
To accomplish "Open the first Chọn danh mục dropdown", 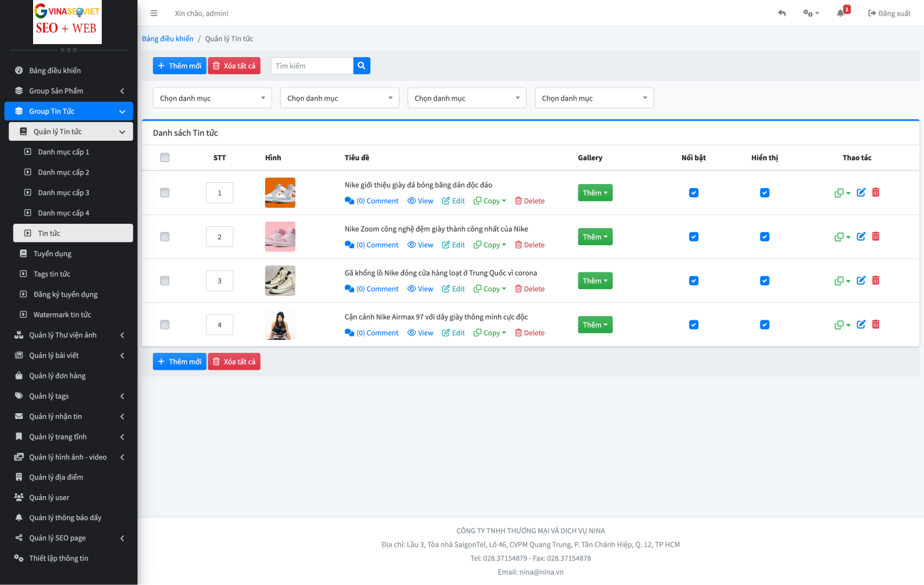I will click(213, 98).
